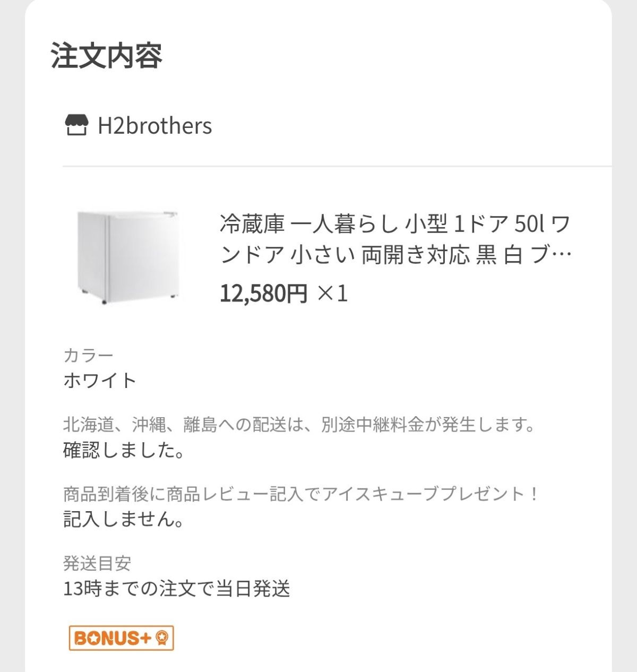This screenshot has height=672, width=637.
Task: Click the ×1 quantity indicator
Action: [x=333, y=293]
